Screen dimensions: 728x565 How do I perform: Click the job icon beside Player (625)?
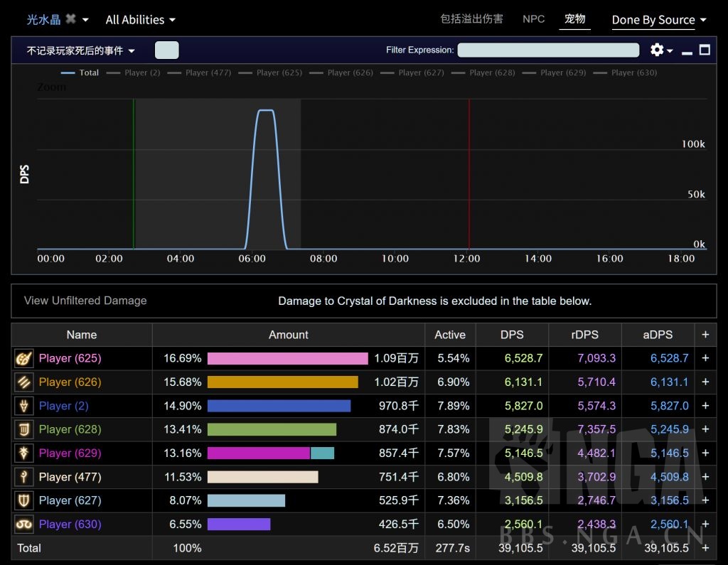(x=24, y=358)
